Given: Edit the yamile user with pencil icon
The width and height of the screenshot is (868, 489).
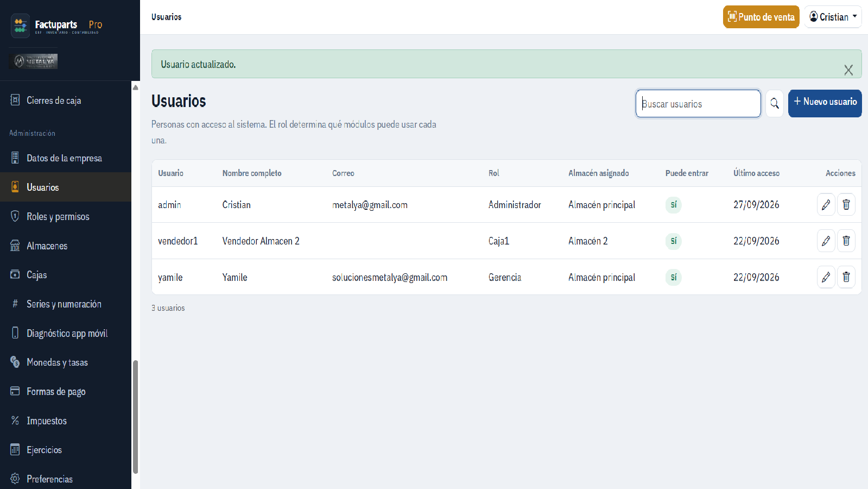Looking at the screenshot, I should point(826,277).
